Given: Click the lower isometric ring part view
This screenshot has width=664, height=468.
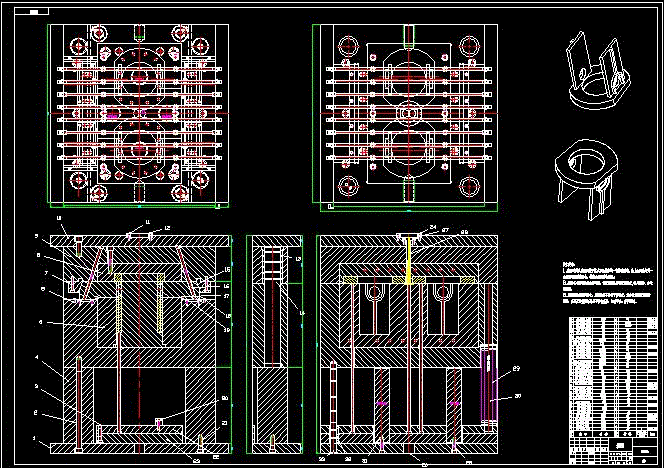Looking at the screenshot, I should tap(587, 179).
